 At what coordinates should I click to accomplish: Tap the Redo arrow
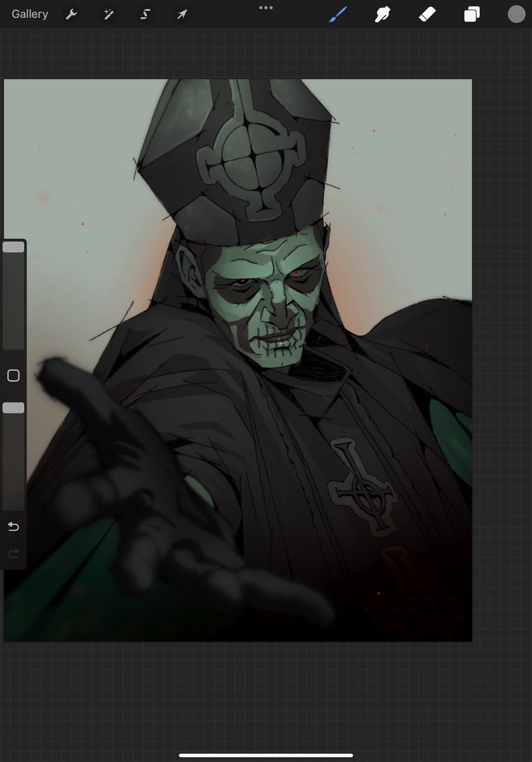coord(13,552)
